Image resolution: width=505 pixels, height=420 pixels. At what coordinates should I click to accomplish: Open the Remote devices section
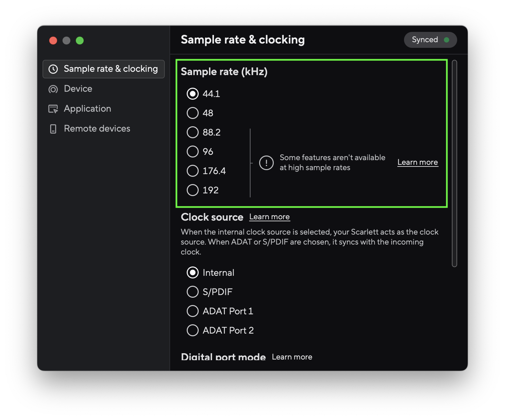97,129
